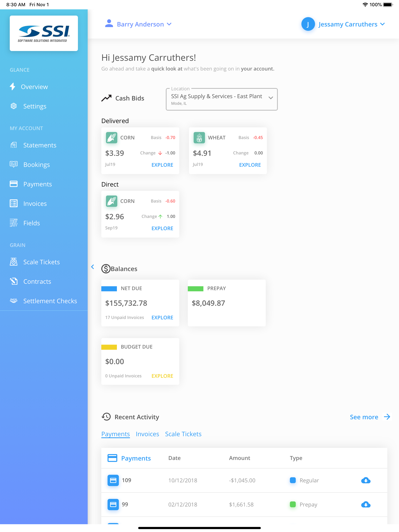The height and width of the screenshot is (532, 399).
Task: Open Scale Tickets under Grain section
Action: [41, 262]
